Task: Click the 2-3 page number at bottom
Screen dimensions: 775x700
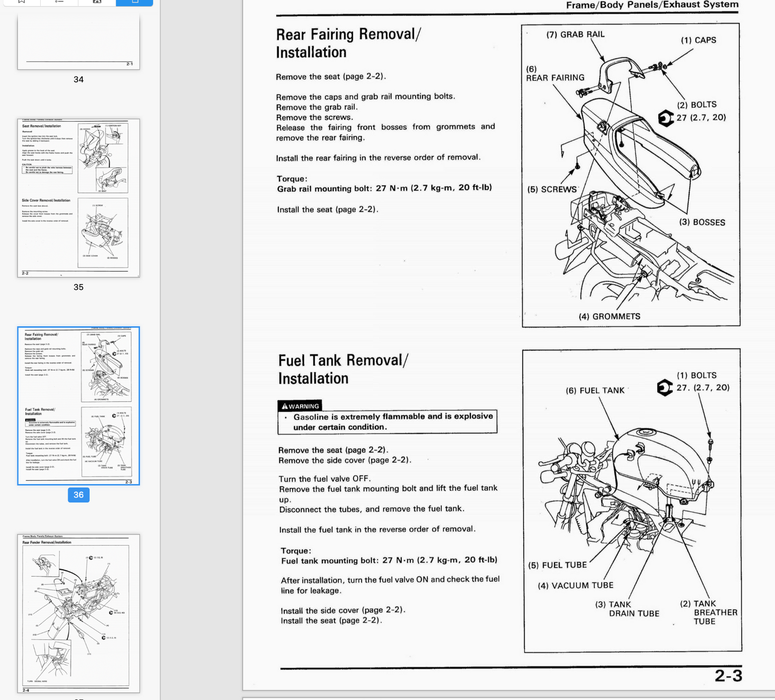Action: (x=728, y=676)
